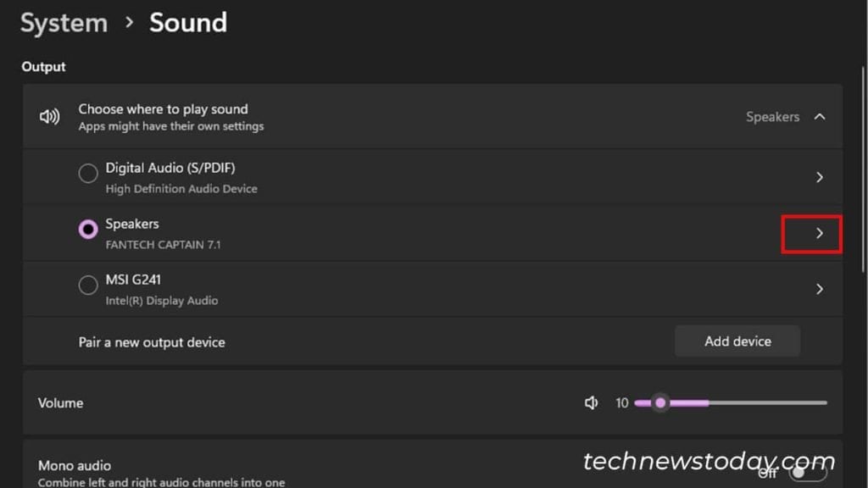Viewport: 868px width, 488px height.
Task: Click the Sound breadcrumb title
Action: click(x=188, y=23)
